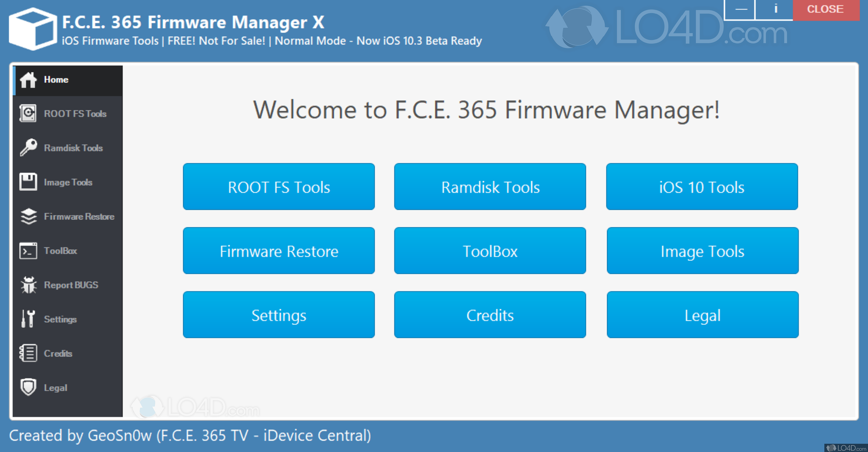Click the Image Tools floppy disk icon

point(28,182)
